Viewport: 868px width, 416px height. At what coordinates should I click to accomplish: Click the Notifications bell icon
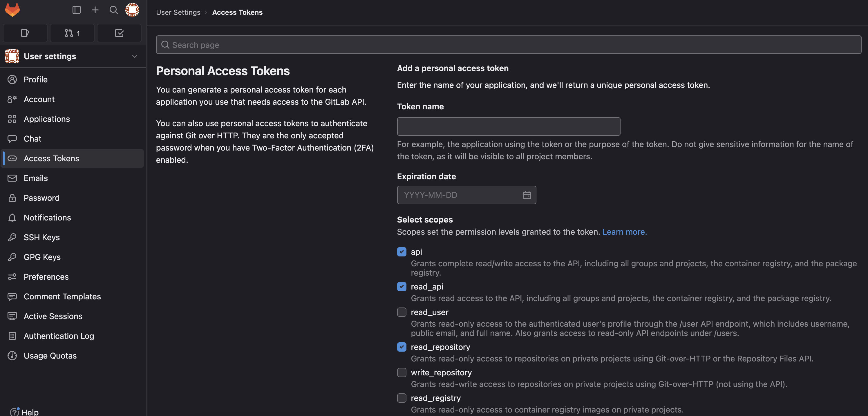click(12, 218)
